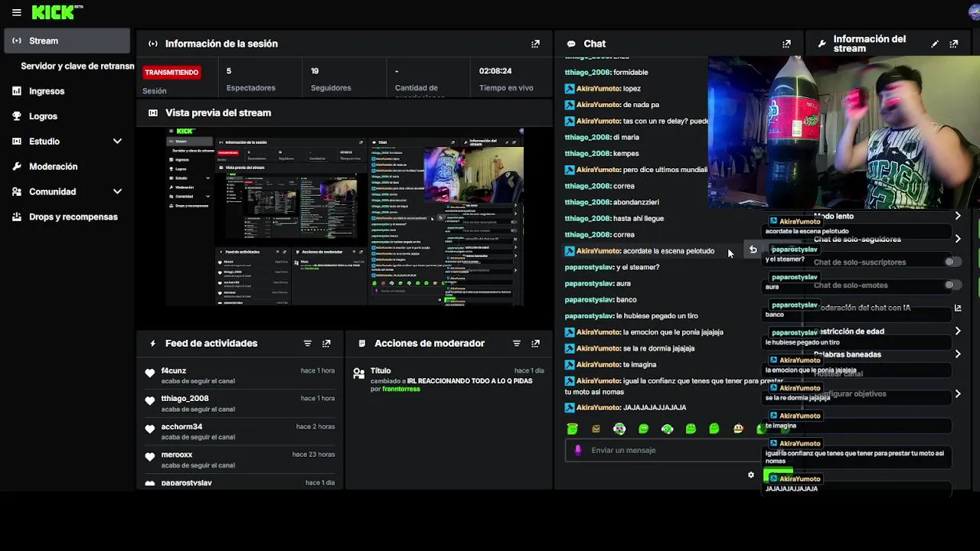This screenshot has width=980, height=551.
Task: Click the Comunidad people icon
Action: click(17, 192)
